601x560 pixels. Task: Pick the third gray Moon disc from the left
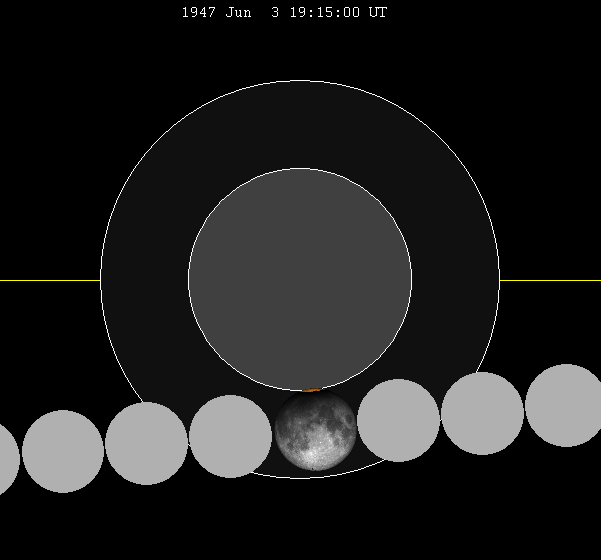tap(147, 443)
